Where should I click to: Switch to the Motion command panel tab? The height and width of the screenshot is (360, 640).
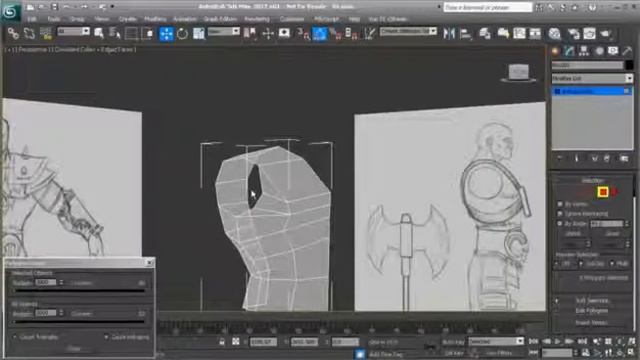click(599, 51)
